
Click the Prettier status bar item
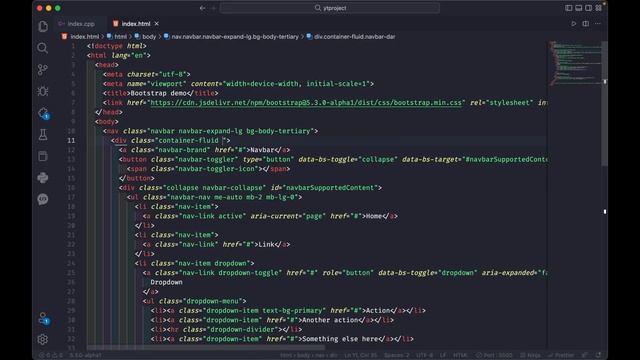[561, 355]
